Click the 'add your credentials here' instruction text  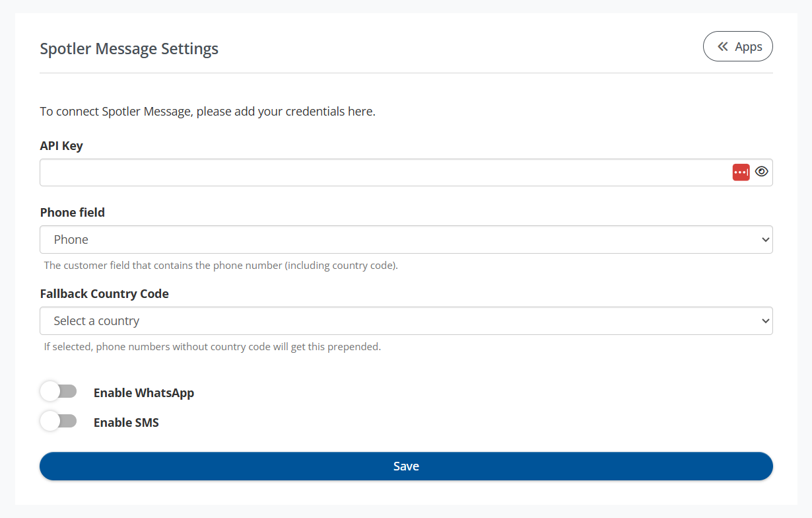coord(208,112)
